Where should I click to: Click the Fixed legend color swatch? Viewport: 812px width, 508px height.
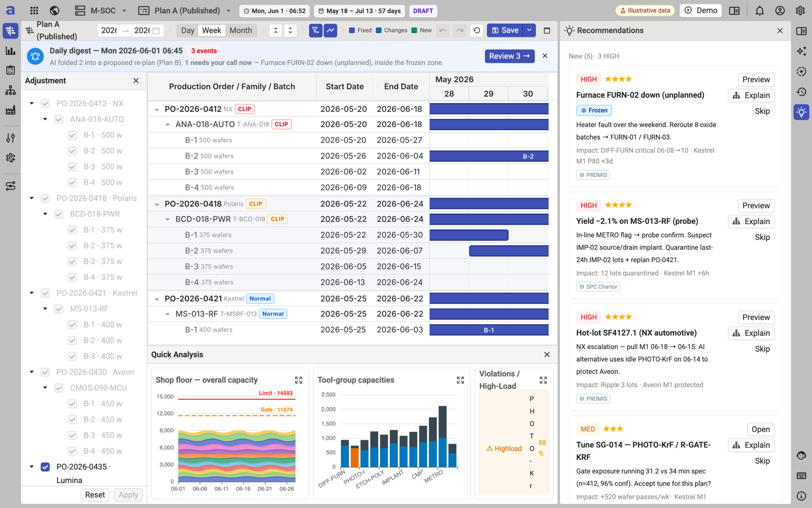tap(352, 30)
